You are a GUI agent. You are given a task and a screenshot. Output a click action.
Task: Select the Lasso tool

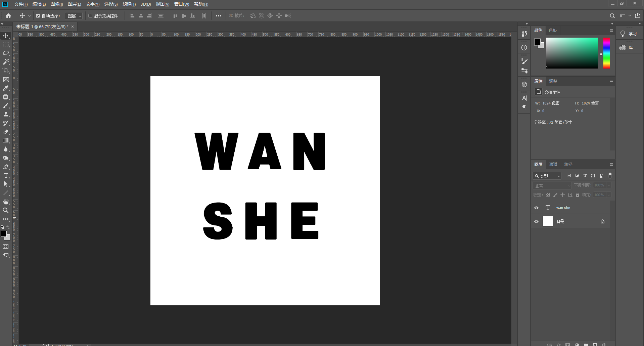pos(6,53)
